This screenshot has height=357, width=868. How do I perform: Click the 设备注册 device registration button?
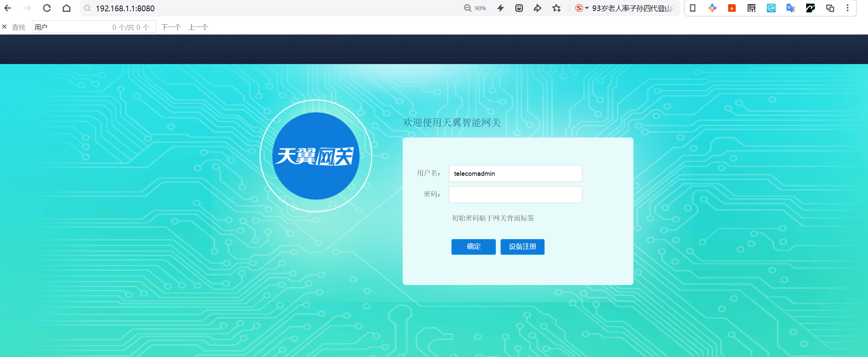tap(522, 247)
